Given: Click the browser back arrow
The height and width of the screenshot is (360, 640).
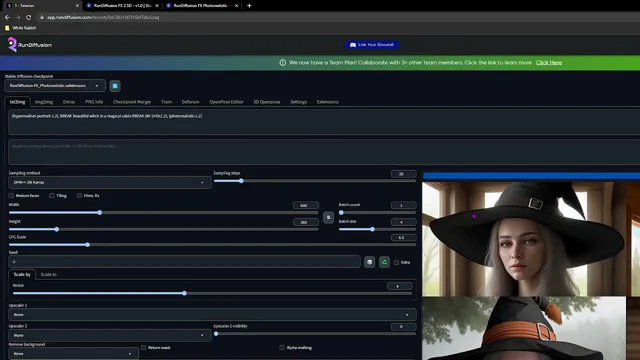Looking at the screenshot, I should [7, 17].
